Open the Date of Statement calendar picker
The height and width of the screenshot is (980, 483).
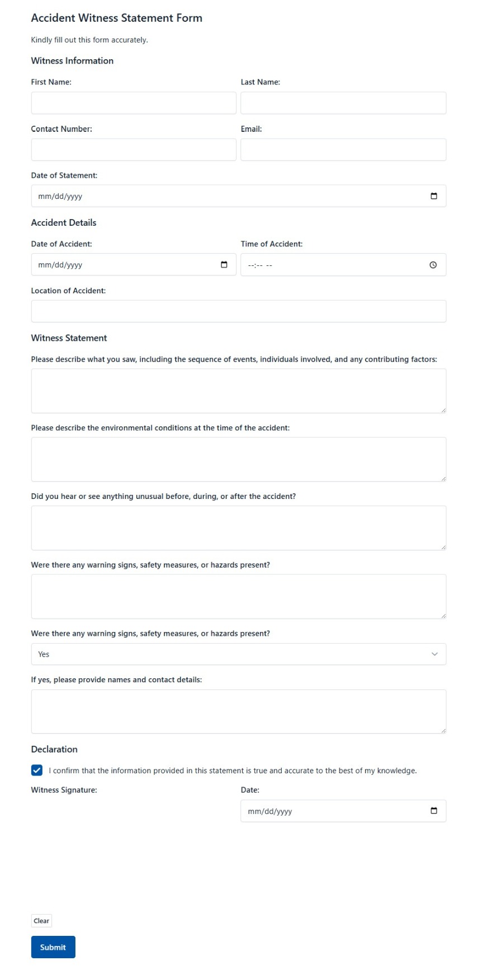pyautogui.click(x=435, y=196)
